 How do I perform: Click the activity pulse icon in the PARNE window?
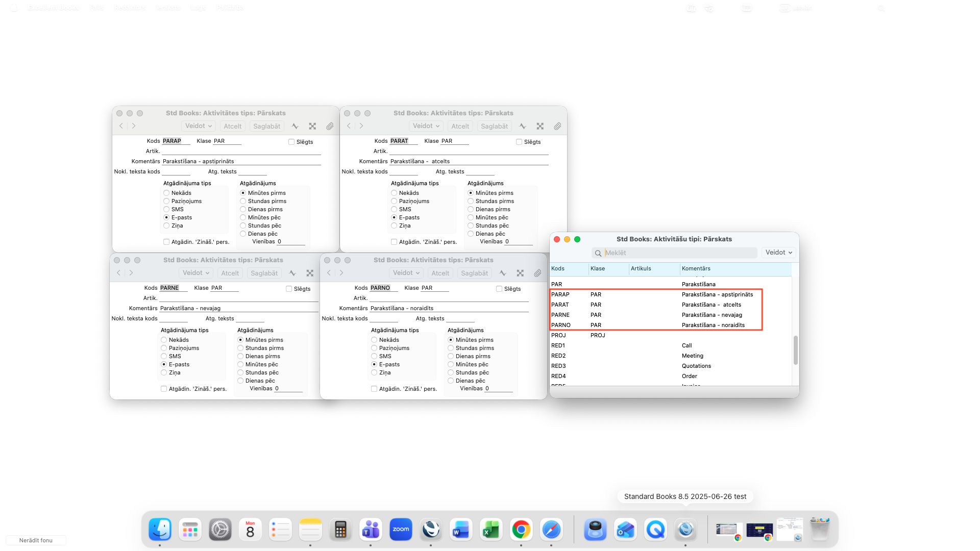click(292, 273)
